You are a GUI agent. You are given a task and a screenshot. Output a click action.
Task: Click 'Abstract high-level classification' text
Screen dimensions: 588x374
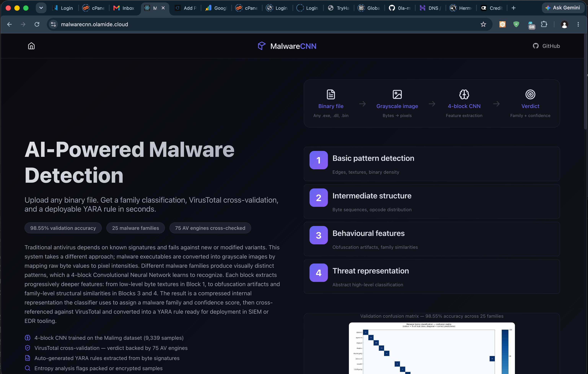(x=368, y=285)
